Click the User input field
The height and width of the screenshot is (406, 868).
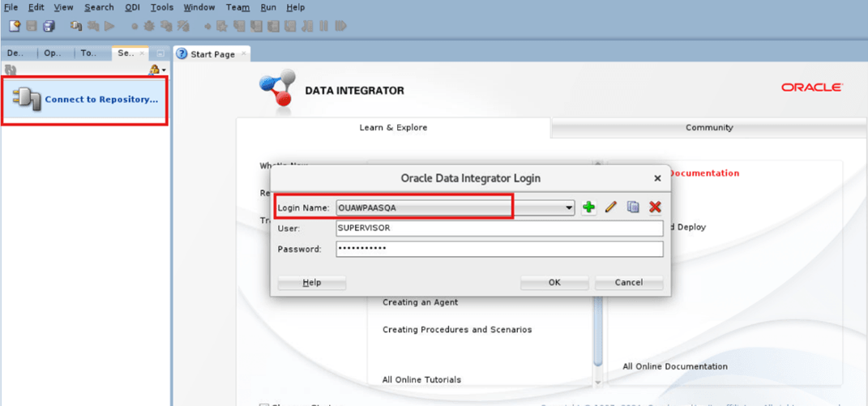(499, 229)
